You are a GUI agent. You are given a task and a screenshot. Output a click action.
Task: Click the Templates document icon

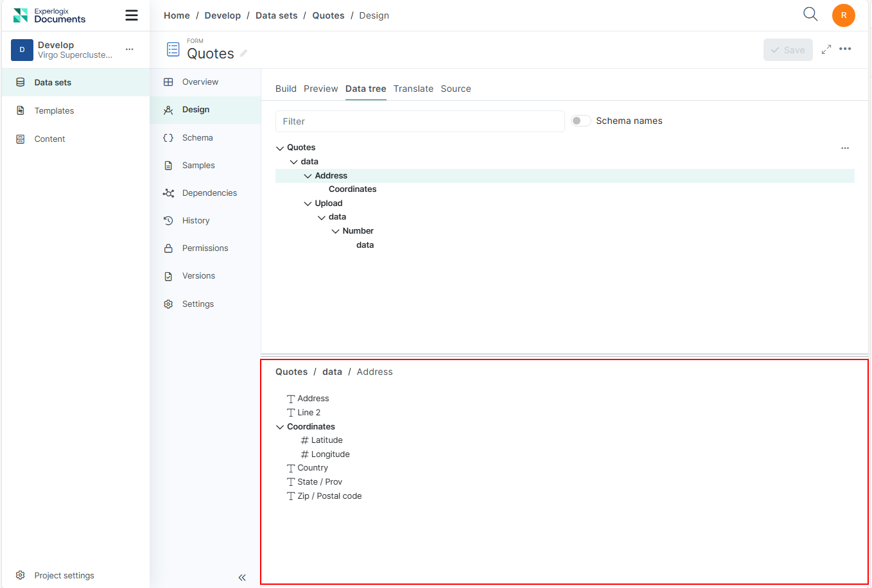pyautogui.click(x=21, y=110)
